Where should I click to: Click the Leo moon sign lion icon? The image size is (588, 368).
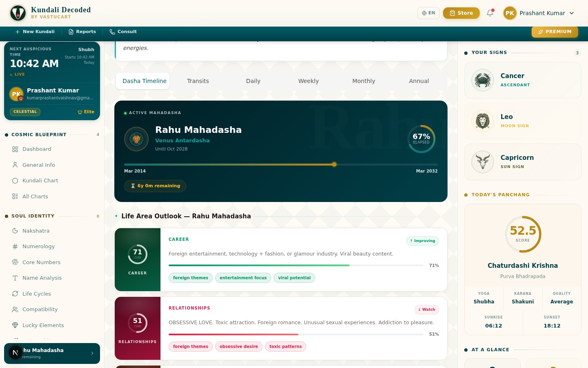(483, 121)
